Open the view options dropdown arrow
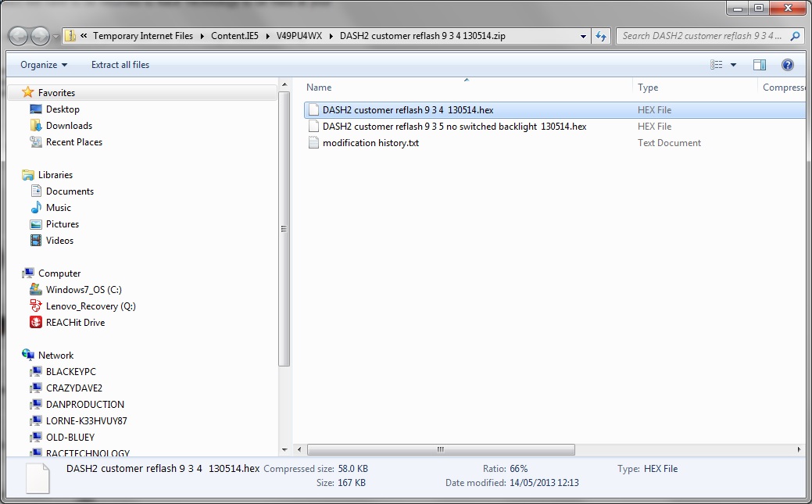Image resolution: width=812 pixels, height=504 pixels. (733, 65)
